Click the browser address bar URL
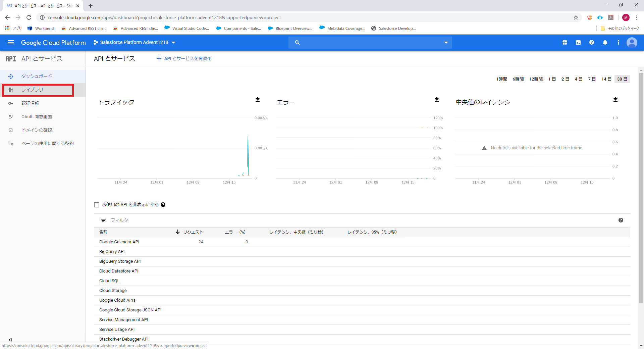644x349 pixels. [x=164, y=17]
